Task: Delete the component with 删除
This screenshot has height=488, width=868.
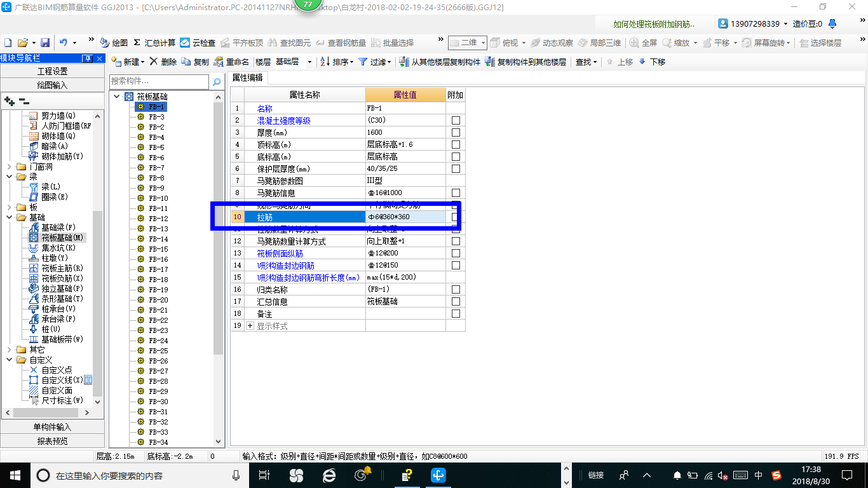Action: tap(163, 62)
